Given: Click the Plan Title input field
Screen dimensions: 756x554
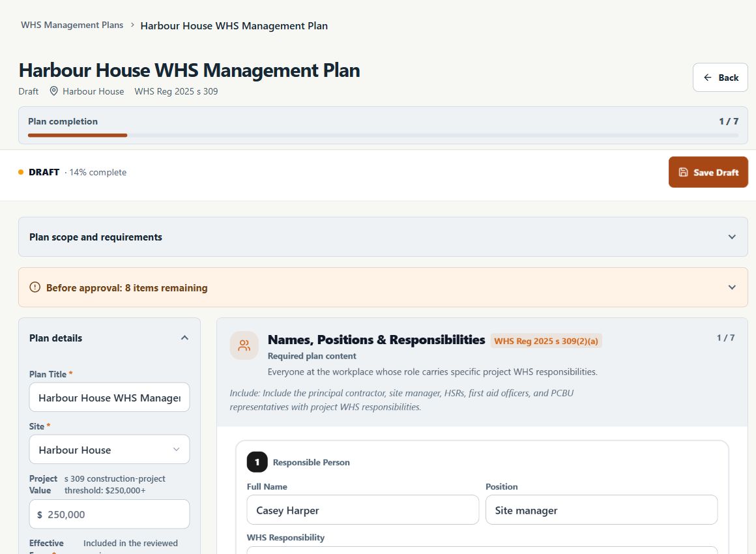Looking at the screenshot, I should click(x=109, y=398).
